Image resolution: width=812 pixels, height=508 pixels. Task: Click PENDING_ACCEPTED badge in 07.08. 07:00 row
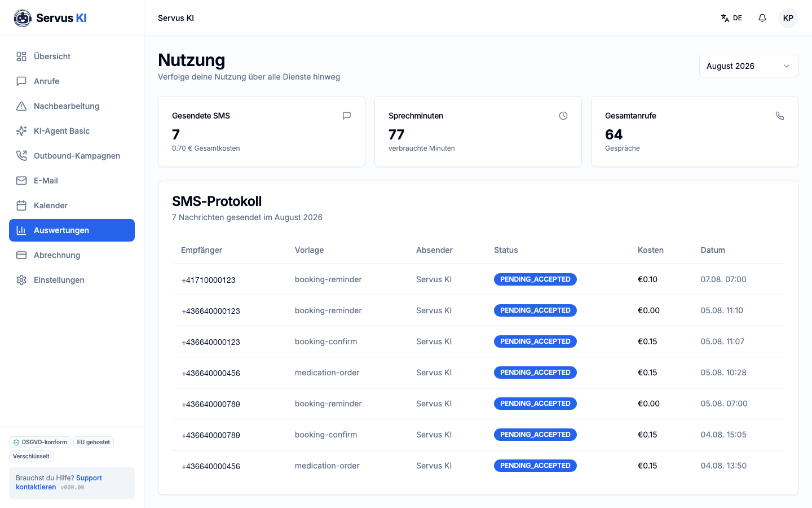(x=535, y=279)
